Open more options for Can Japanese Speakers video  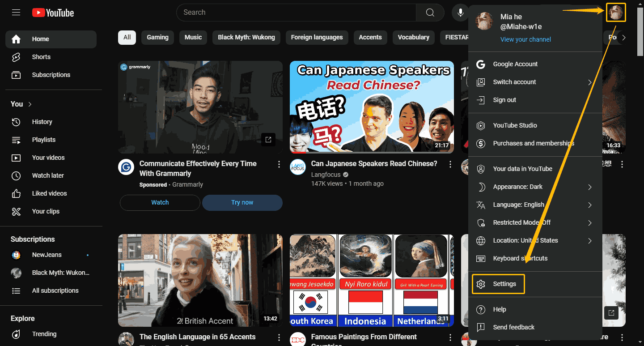pos(450,164)
